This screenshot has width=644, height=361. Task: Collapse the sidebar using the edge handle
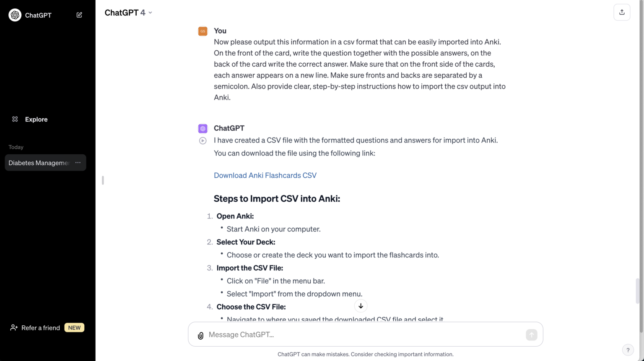click(103, 180)
